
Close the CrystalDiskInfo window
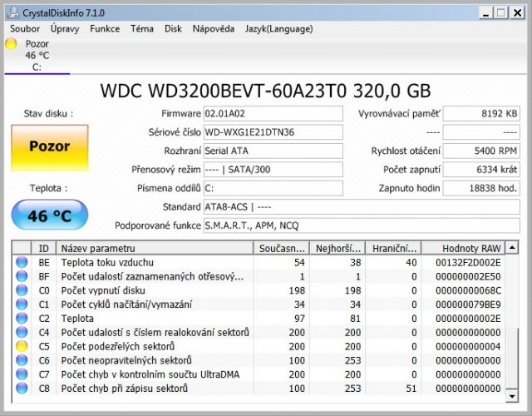518,13
